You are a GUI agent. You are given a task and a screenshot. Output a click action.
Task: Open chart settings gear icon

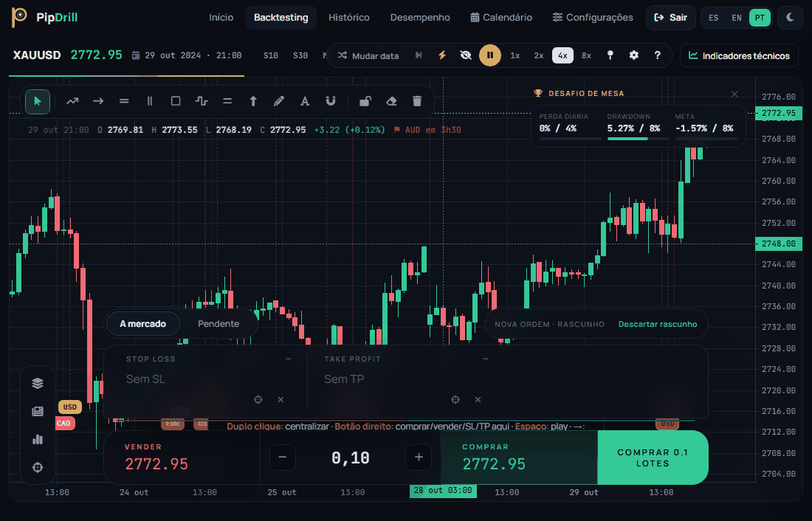(634, 55)
